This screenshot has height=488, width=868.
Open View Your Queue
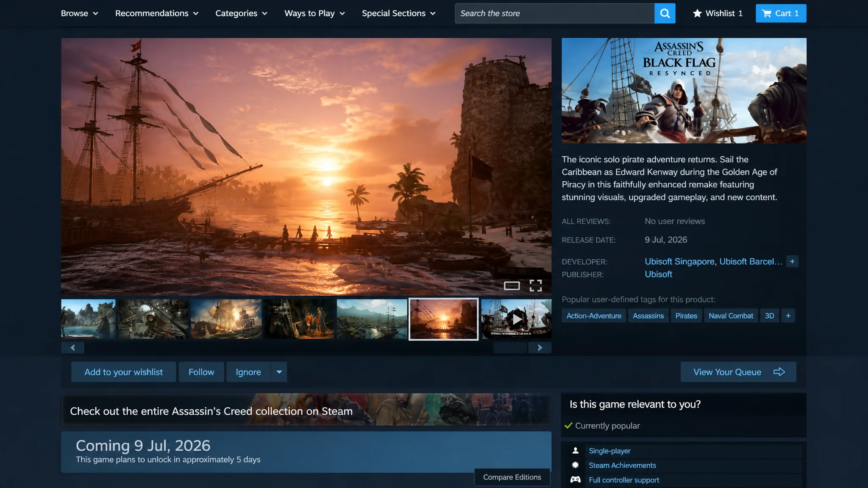738,372
